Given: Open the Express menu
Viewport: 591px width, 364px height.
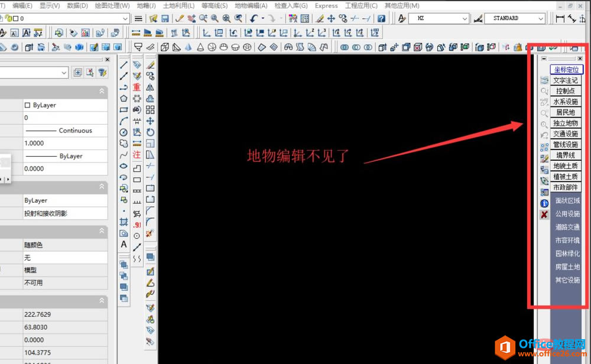Looking at the screenshot, I should point(326,6).
